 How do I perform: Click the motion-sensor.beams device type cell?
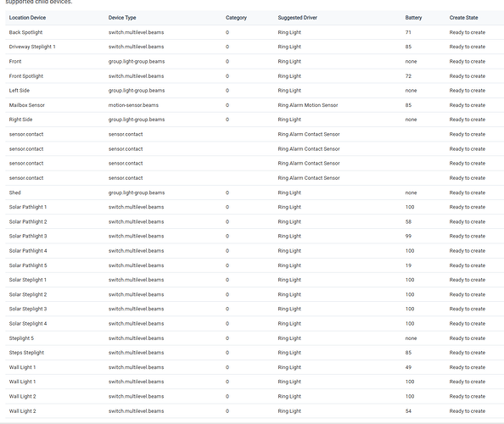coord(133,105)
